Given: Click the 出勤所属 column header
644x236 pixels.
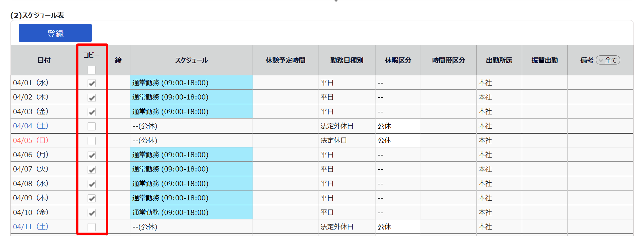Looking at the screenshot, I should click(499, 60).
